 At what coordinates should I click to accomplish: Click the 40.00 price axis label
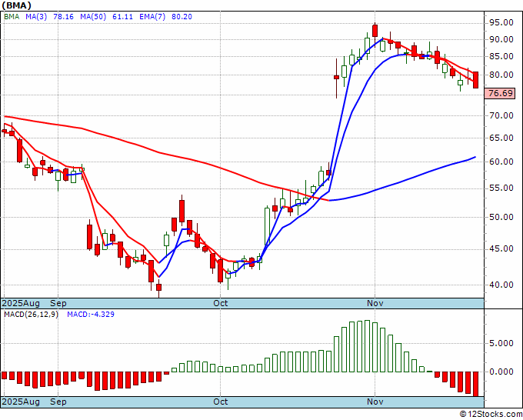pos(501,285)
